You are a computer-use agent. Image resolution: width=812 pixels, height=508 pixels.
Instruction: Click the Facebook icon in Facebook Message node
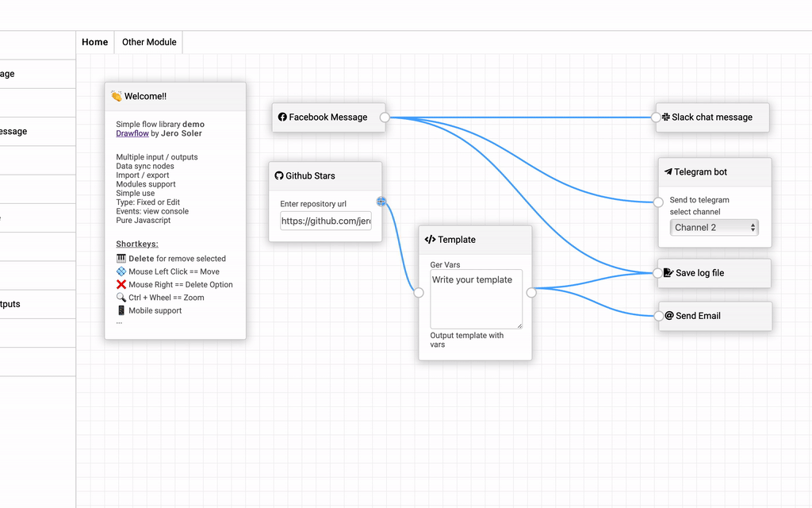(x=282, y=117)
